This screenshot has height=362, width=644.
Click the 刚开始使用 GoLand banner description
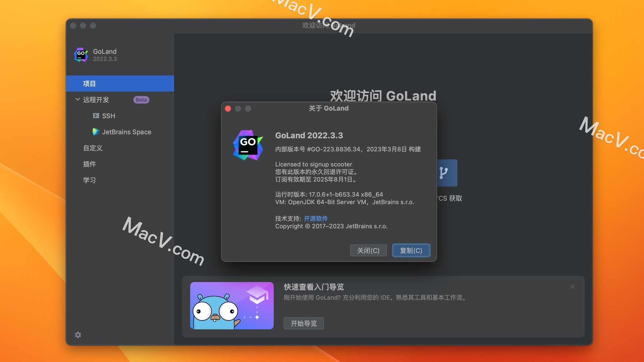(x=376, y=298)
